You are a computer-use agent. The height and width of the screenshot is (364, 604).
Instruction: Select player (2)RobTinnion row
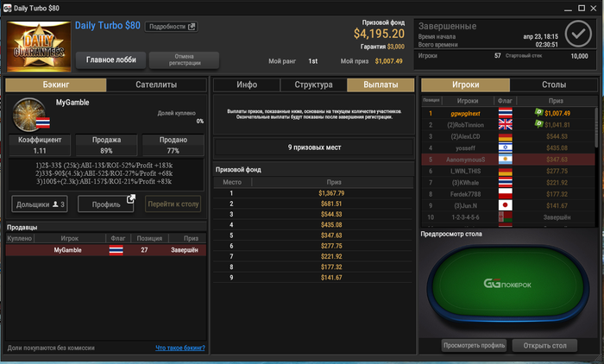click(x=508, y=125)
